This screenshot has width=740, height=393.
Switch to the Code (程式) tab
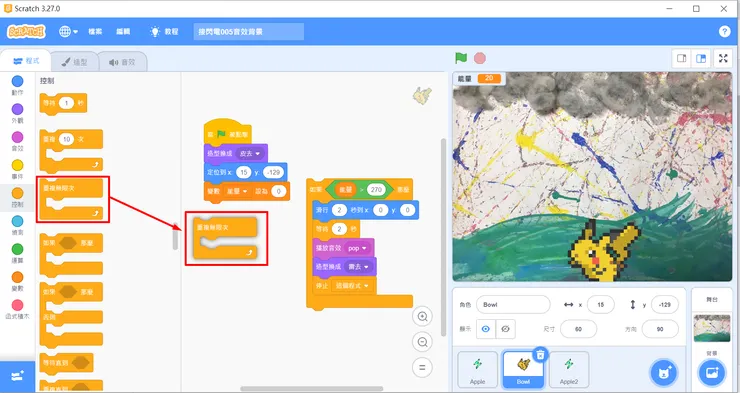(26, 61)
